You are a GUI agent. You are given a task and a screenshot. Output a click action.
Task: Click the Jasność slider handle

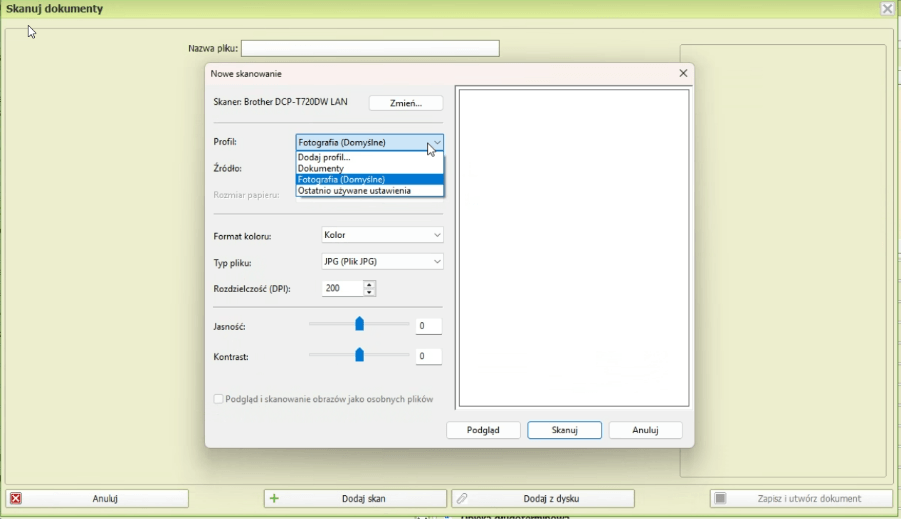coord(359,324)
